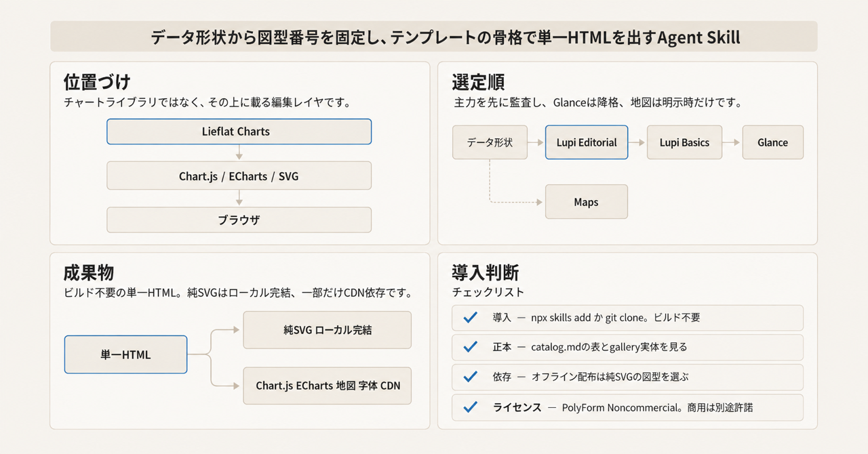Click the 選定順 heading
Viewport: 868px width, 454px height.
pos(477,82)
